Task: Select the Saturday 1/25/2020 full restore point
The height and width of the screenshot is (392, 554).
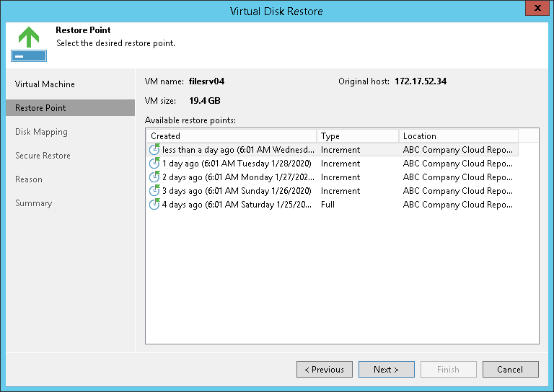Action: [238, 205]
